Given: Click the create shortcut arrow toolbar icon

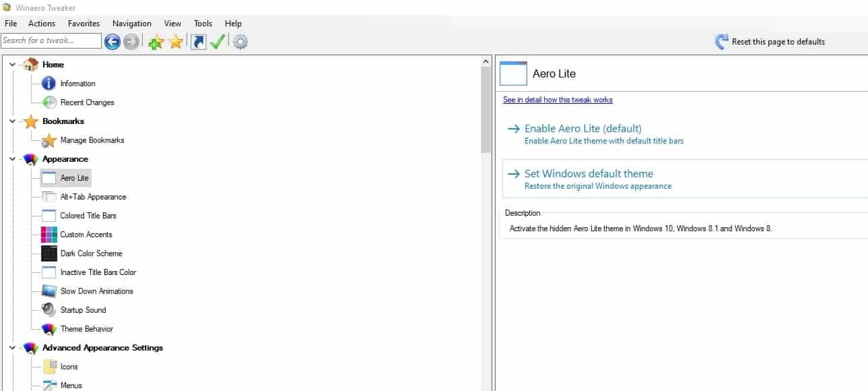Looking at the screenshot, I should click(x=198, y=42).
